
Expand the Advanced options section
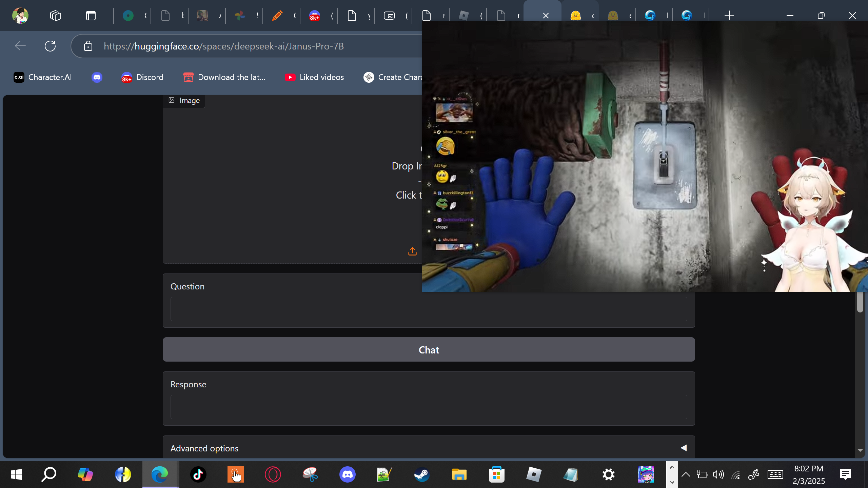pyautogui.click(x=429, y=448)
